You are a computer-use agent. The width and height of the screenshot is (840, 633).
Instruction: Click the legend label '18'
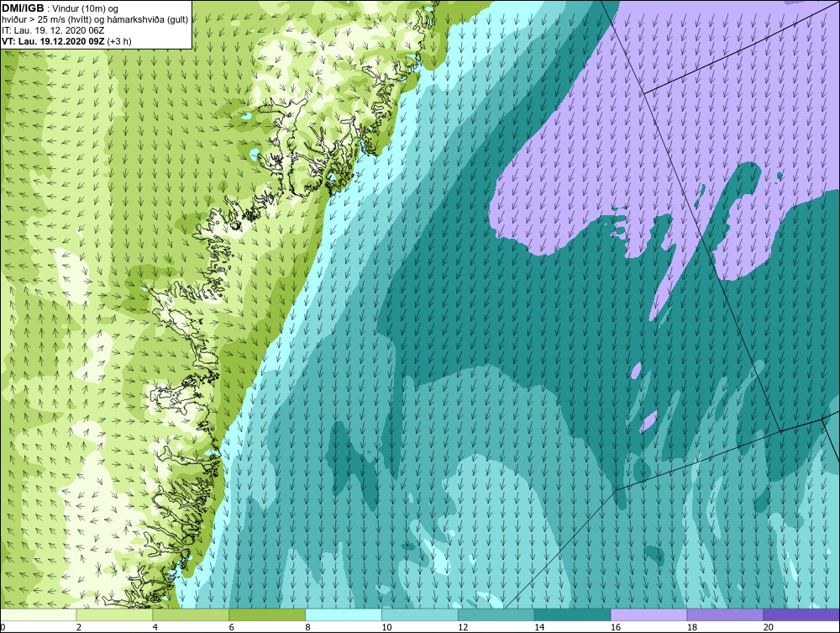pyautogui.click(x=692, y=627)
